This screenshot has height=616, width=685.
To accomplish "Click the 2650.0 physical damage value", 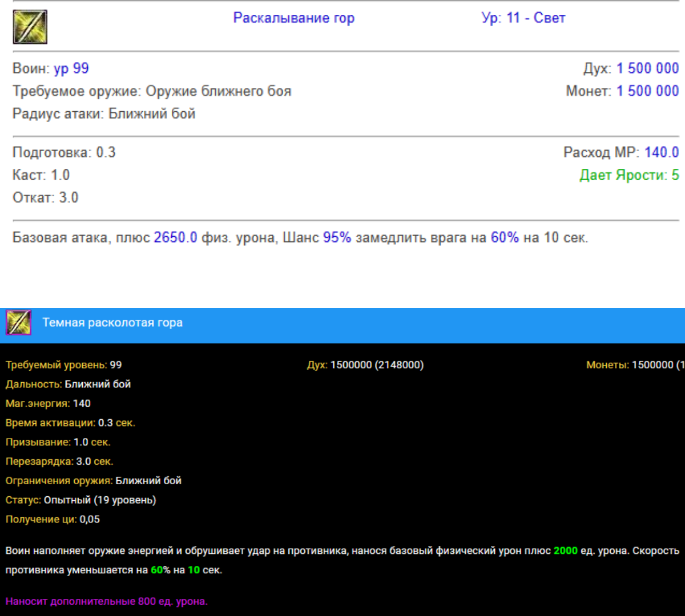I will point(175,238).
